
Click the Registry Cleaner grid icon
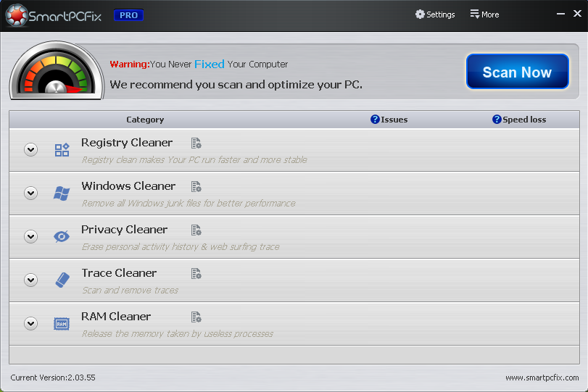click(x=62, y=149)
